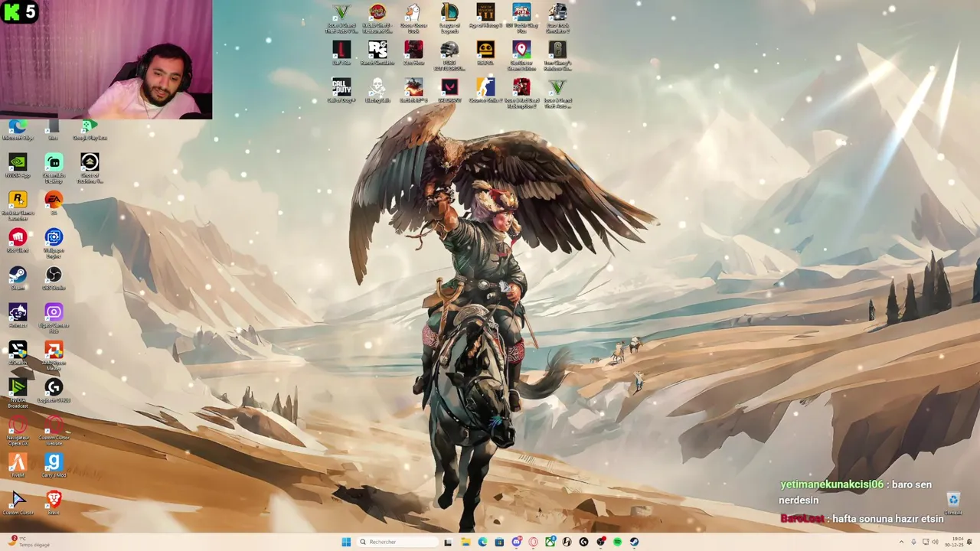Open Streamlabs Desktop shortcut
980x551 pixels.
pyautogui.click(x=54, y=168)
